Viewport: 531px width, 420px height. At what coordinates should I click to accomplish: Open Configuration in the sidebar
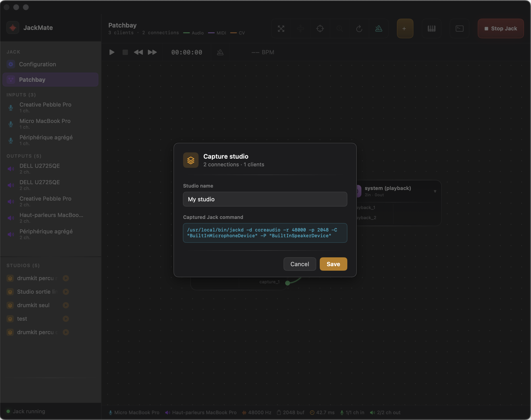[x=37, y=64]
